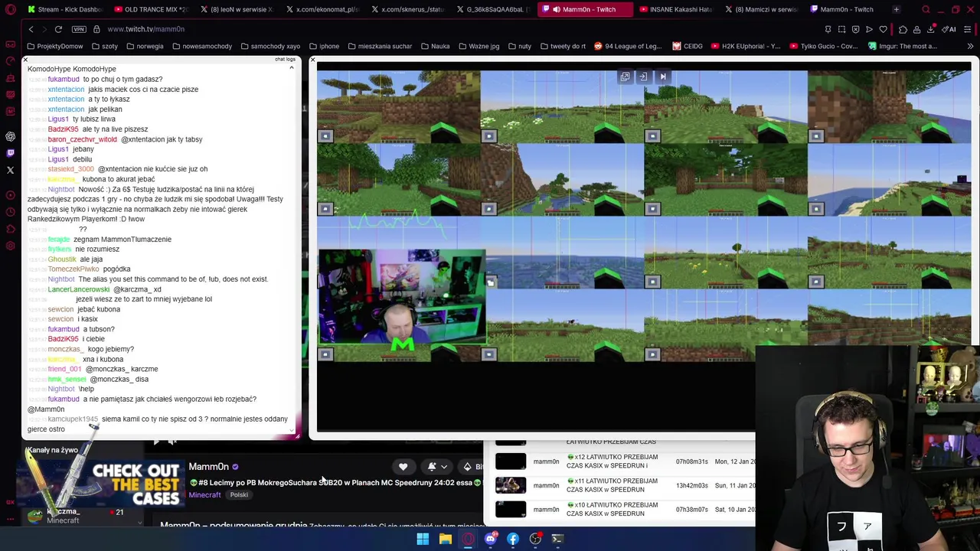Toggle notifications bell for Mamm0n
980x551 pixels.
click(432, 467)
